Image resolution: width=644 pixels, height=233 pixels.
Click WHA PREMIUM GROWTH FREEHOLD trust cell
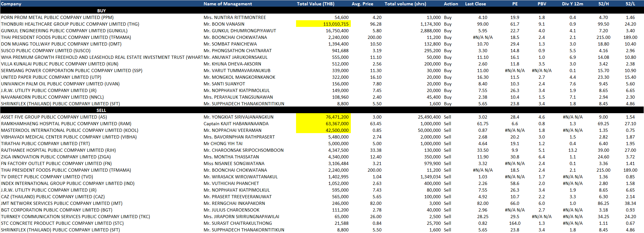click(102, 57)
